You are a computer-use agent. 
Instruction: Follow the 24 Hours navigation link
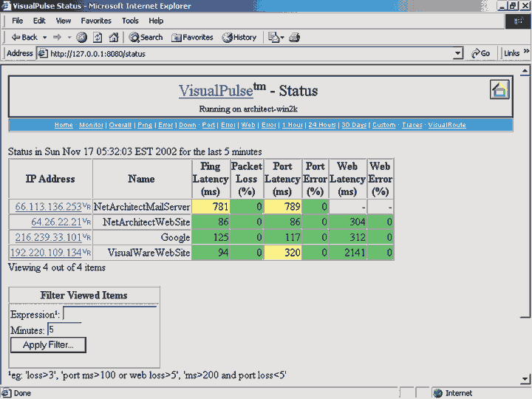322,125
